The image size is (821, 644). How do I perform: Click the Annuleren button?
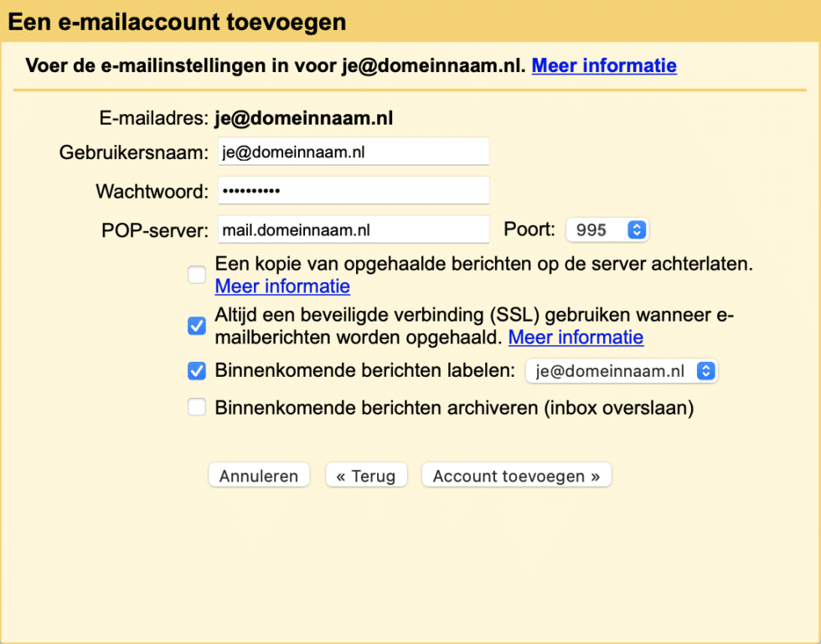click(x=258, y=475)
